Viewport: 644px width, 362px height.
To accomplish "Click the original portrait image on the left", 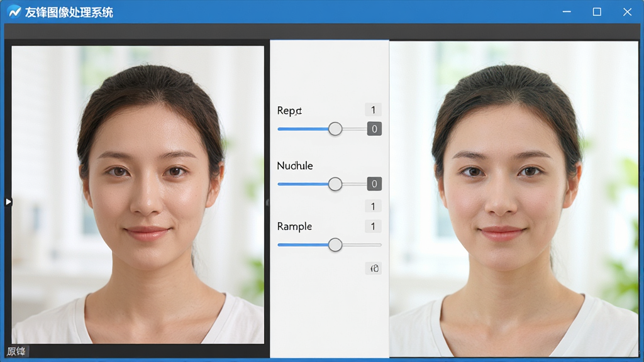I will 138,195.
